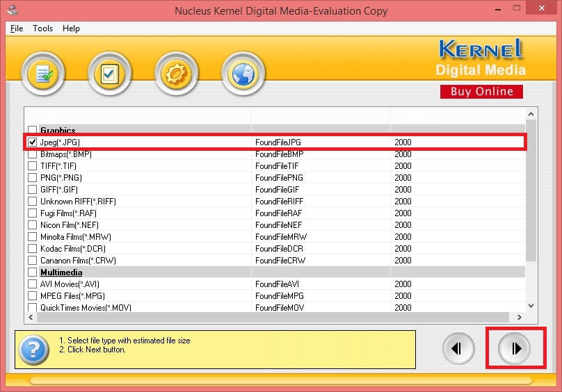This screenshot has width=562, height=392.
Task: Click the FoundFileMRW cell
Action: coord(281,237)
